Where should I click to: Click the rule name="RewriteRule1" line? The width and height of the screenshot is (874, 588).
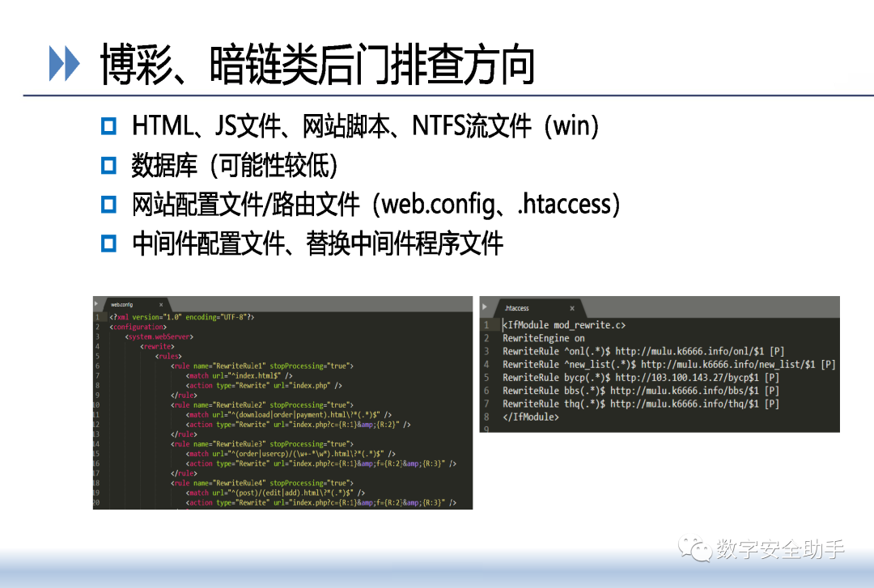262,366
